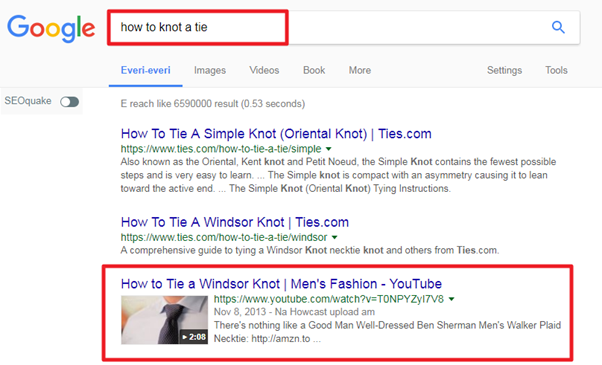The width and height of the screenshot is (602, 365).
Task: Open the Tools option
Action: pyautogui.click(x=556, y=70)
